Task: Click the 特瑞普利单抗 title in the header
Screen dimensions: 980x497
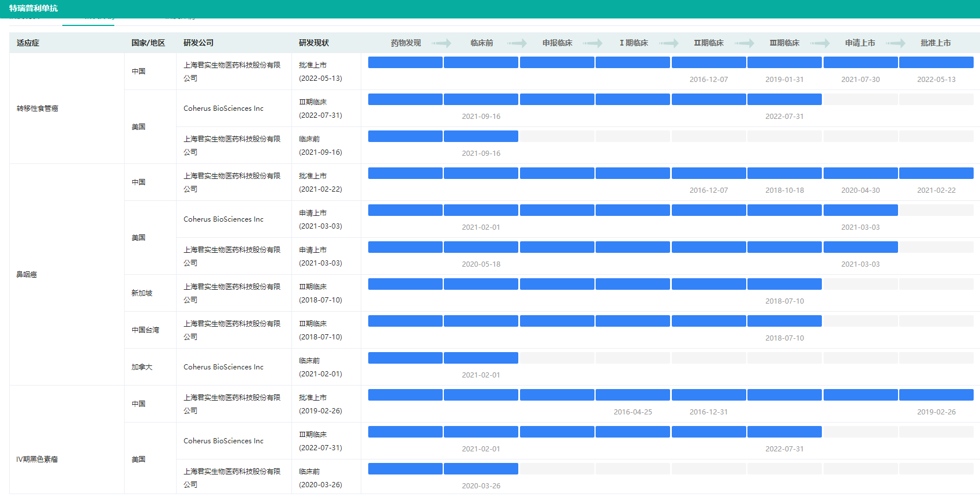Action: pos(33,9)
